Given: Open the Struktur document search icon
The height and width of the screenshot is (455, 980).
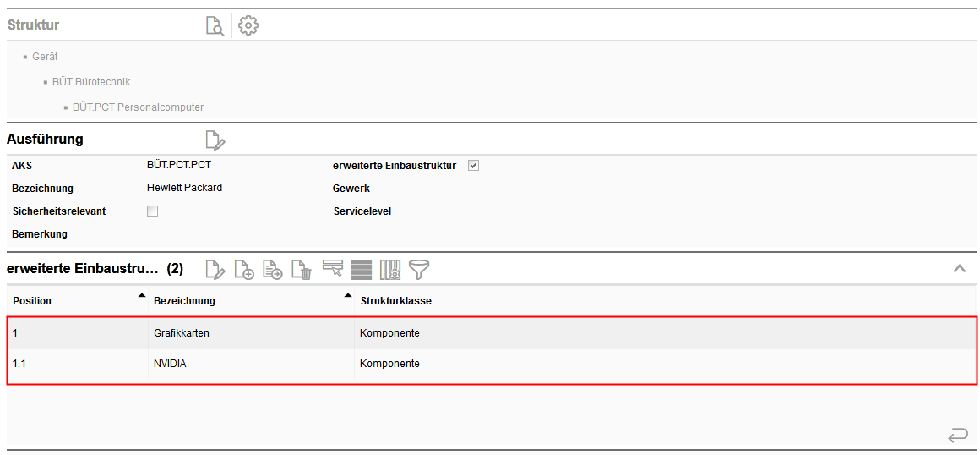Looking at the screenshot, I should click(x=215, y=25).
